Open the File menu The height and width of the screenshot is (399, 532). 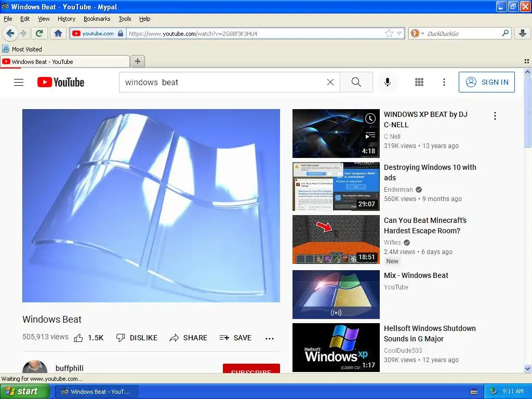click(8, 19)
